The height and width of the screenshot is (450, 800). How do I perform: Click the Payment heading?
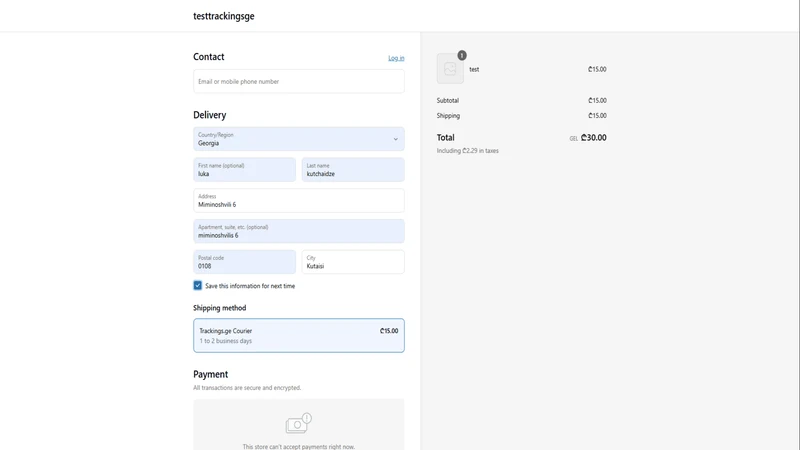210,374
